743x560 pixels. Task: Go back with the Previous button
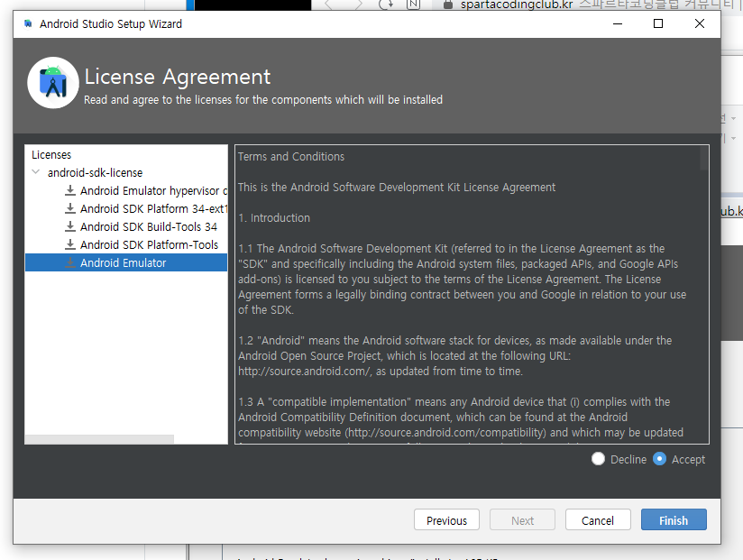[x=446, y=519]
